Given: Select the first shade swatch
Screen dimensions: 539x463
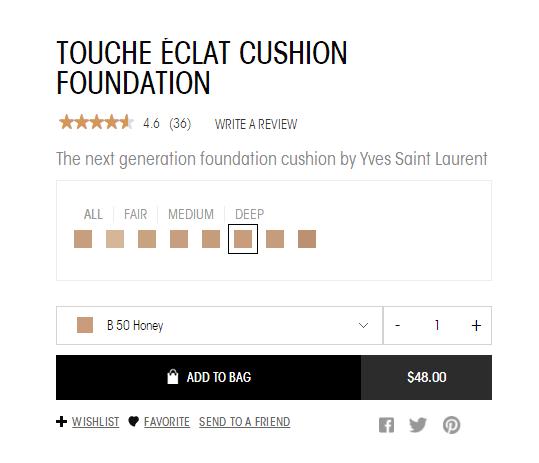Looking at the screenshot, I should coord(83,239).
